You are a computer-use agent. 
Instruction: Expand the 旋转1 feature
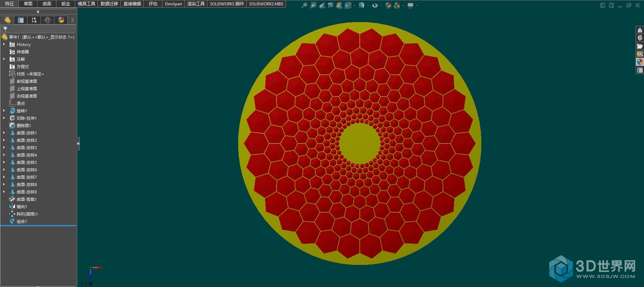click(x=4, y=111)
